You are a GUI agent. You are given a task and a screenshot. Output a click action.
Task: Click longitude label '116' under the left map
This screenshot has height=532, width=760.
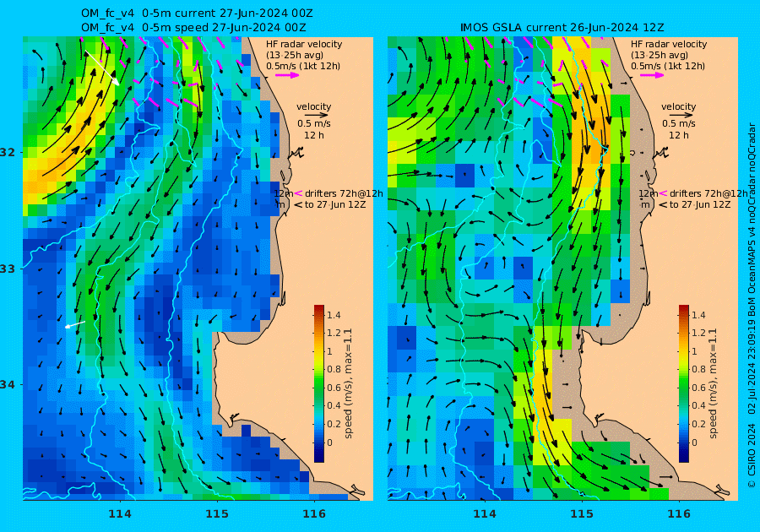pos(313,514)
